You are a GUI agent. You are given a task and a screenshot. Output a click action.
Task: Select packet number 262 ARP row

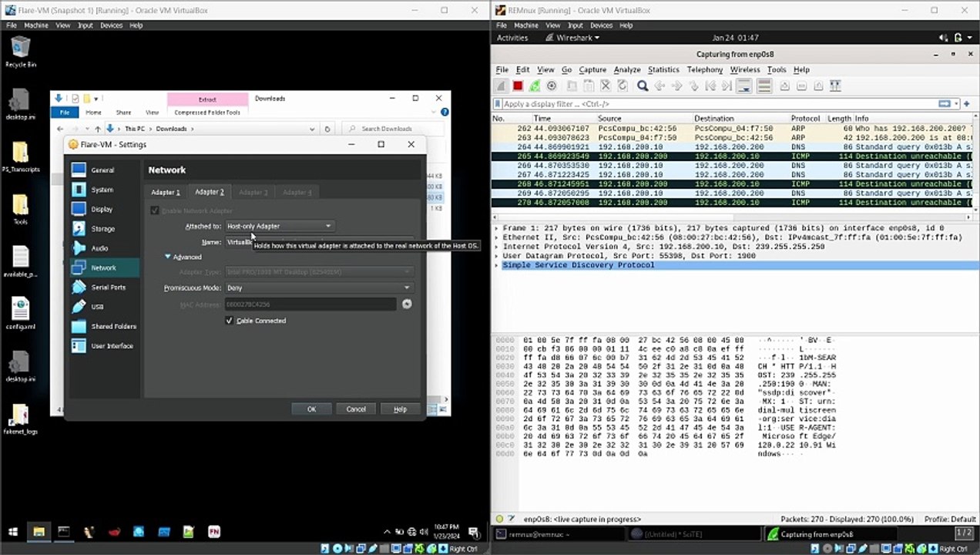click(732, 128)
